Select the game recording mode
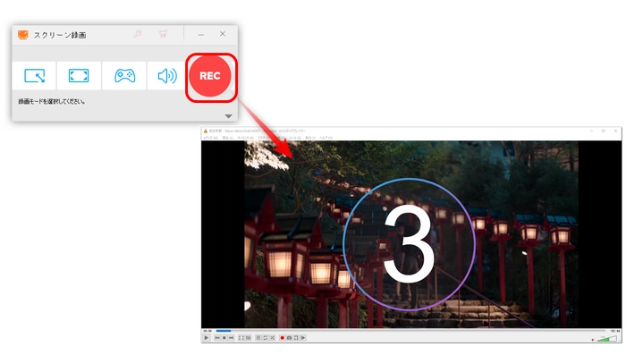 (124, 75)
